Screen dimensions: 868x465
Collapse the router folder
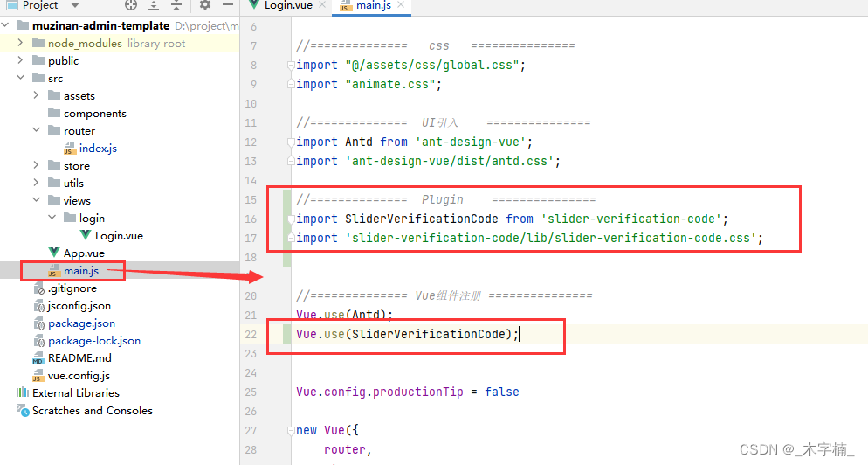[36, 130]
